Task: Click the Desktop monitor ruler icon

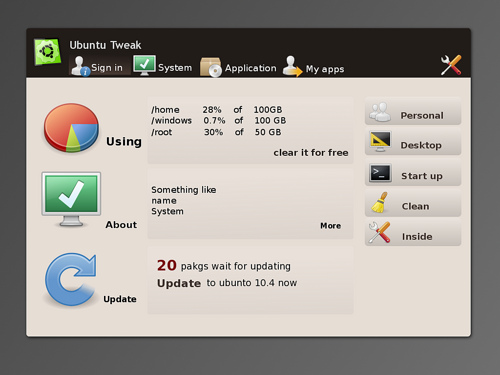Action: point(380,142)
